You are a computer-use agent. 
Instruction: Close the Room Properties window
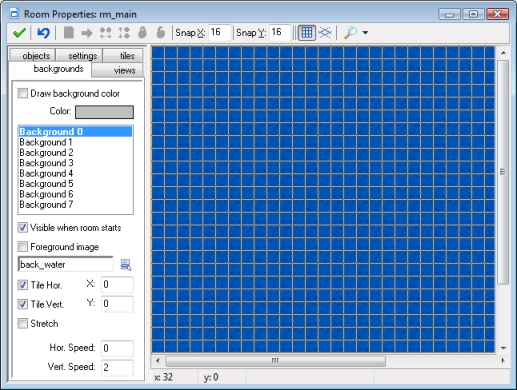pos(497,14)
